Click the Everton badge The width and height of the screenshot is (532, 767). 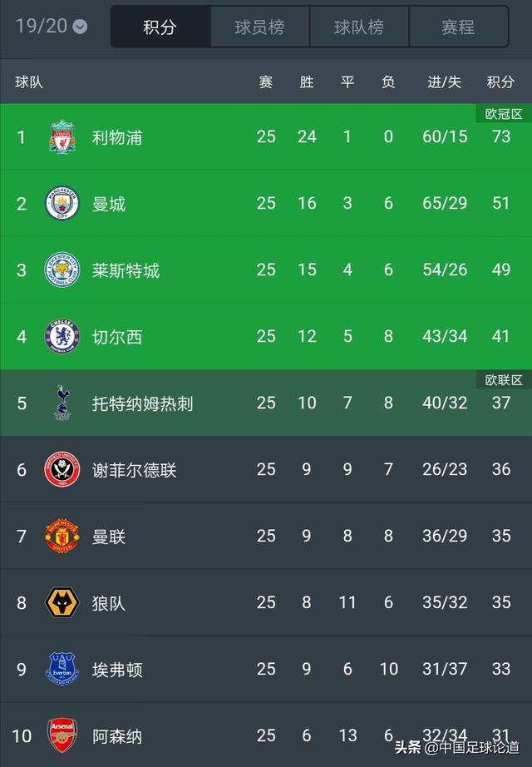point(62,669)
